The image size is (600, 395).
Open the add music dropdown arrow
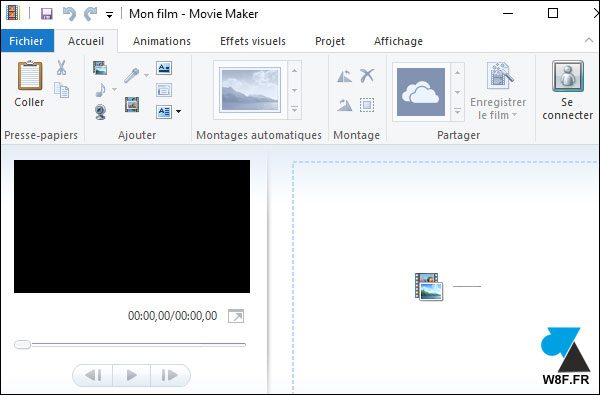point(114,90)
